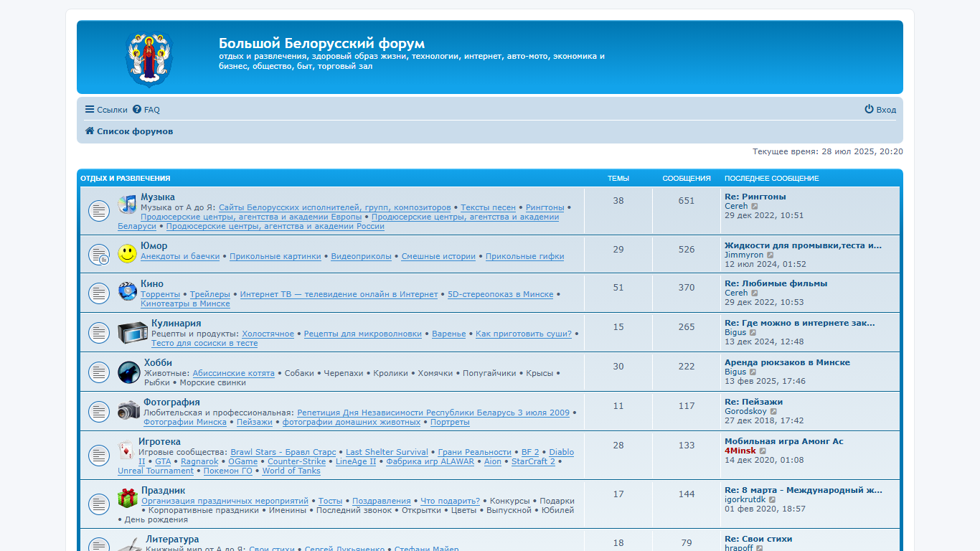This screenshot has height=551, width=980.
Task: Click the Хобби forum wolf icon
Action: click(x=129, y=372)
